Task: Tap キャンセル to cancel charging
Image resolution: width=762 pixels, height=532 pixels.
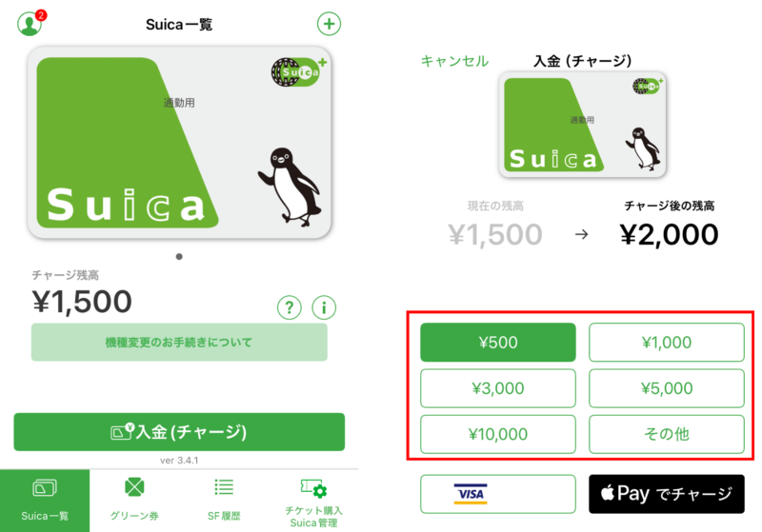Action: pyautogui.click(x=454, y=61)
